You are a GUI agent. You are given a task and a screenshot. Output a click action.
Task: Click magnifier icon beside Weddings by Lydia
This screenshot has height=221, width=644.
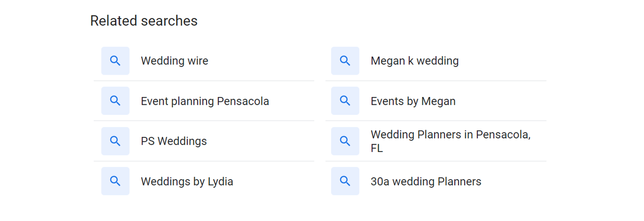[x=115, y=181]
